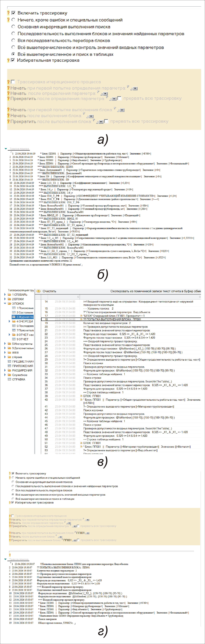The image size is (205, 644).
Task: Click the help icon beside the Очистить button
Action: pyautogui.click(x=39, y=291)
